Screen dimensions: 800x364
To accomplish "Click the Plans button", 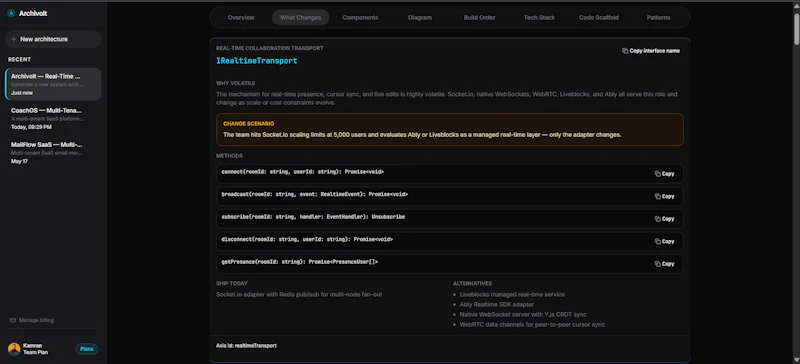I will (87, 349).
